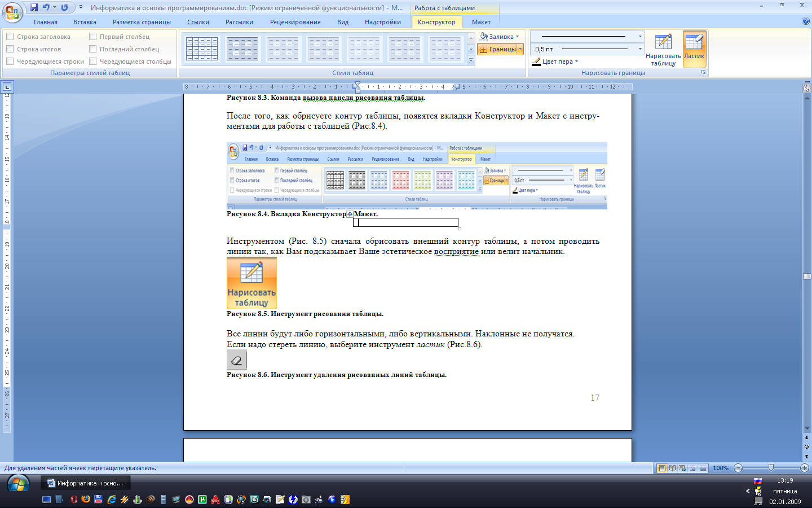Click the zoom out minus button
This screenshot has height=508, width=812.
[x=738, y=468]
